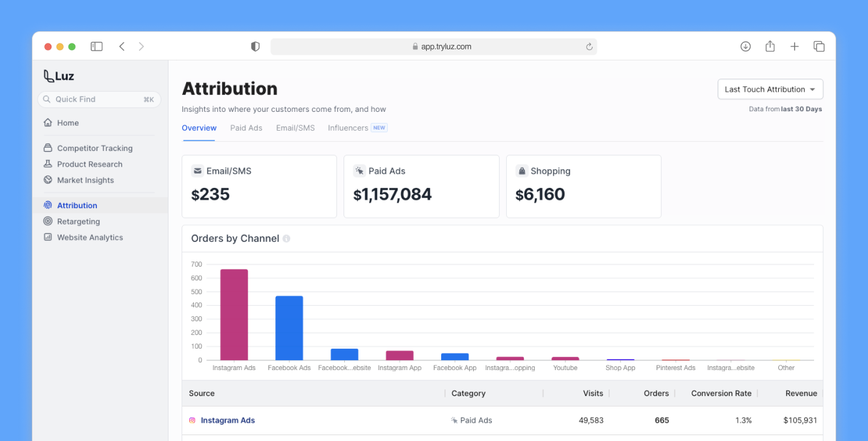This screenshot has height=441, width=868.
Task: Switch to the Email/SMS tab
Action: click(295, 128)
